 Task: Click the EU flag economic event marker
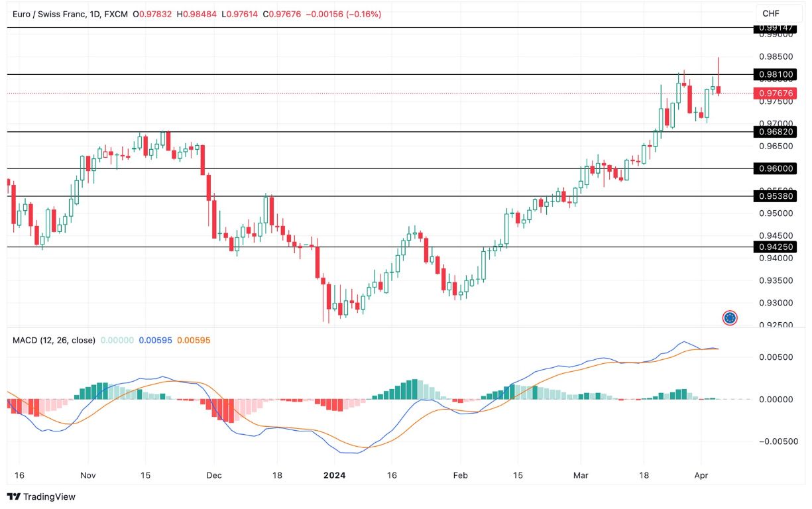(729, 318)
